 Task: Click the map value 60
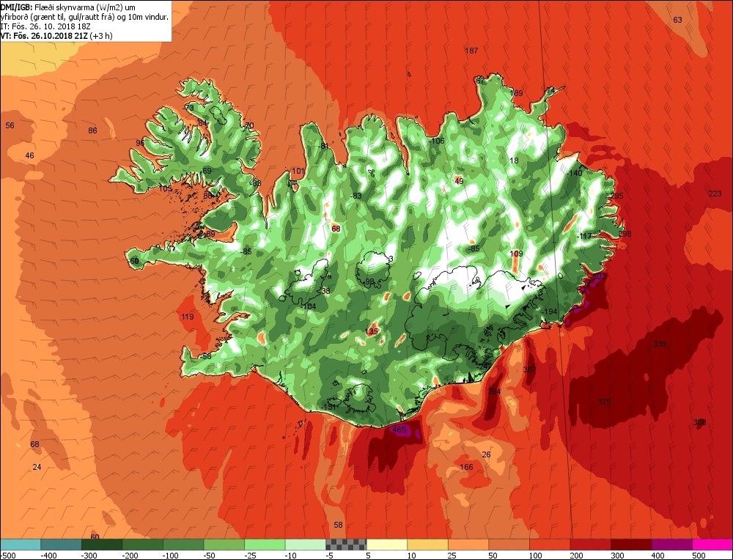coord(95,537)
